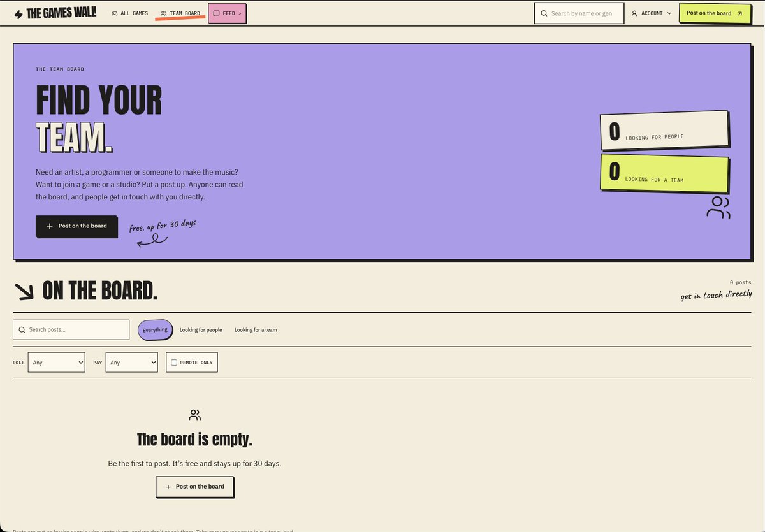
Task: Click the Account person icon
Action: tap(634, 13)
